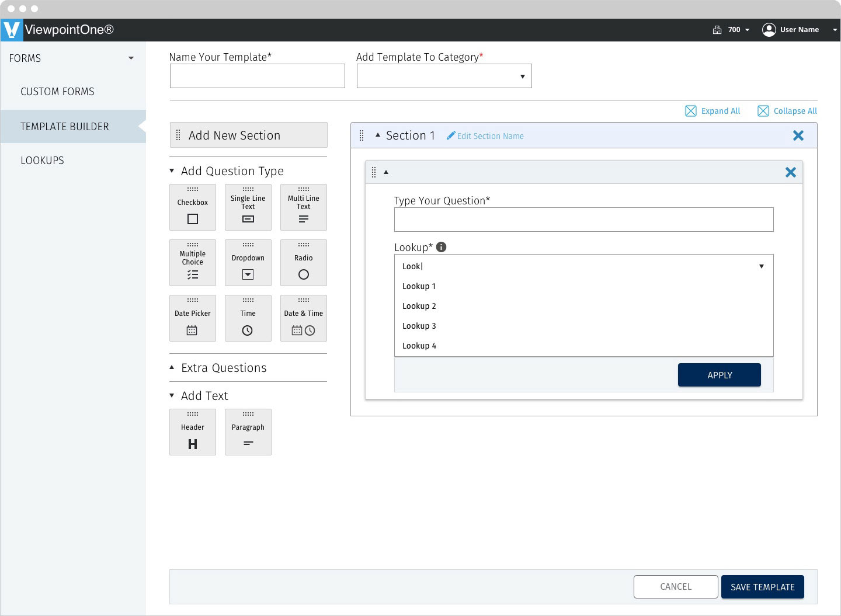
Task: Click the Expand All icon
Action: [x=691, y=111]
